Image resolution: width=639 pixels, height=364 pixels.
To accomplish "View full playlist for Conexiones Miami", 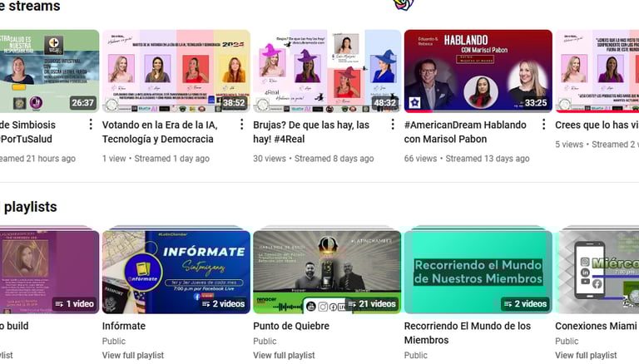I will [x=586, y=356].
